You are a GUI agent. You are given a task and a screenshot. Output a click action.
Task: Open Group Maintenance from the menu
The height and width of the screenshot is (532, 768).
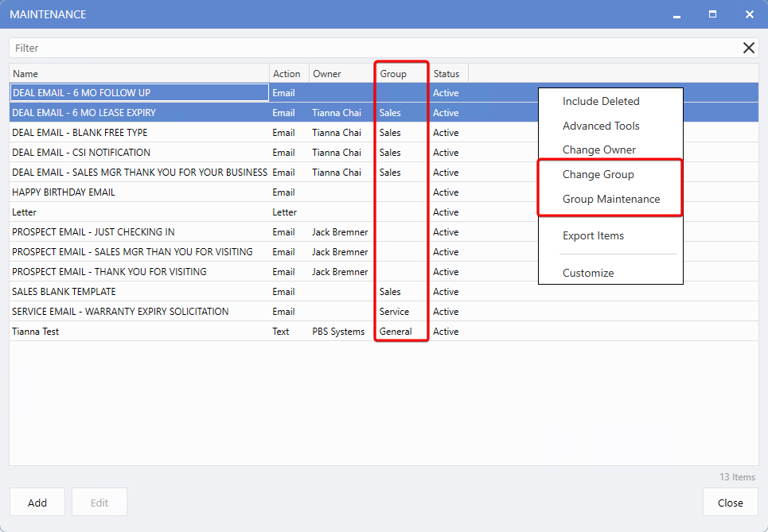point(611,200)
